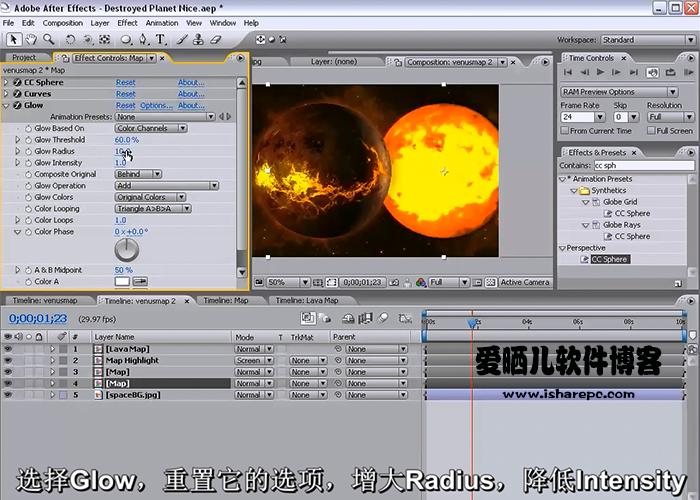Viewport: 700px width, 500px height.
Task: Click Curves About link
Action: [x=191, y=94]
